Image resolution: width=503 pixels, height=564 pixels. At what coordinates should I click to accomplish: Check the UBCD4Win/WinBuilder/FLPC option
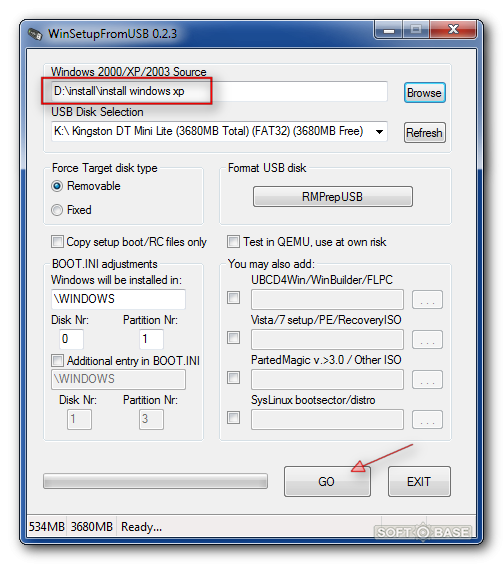pyautogui.click(x=234, y=298)
